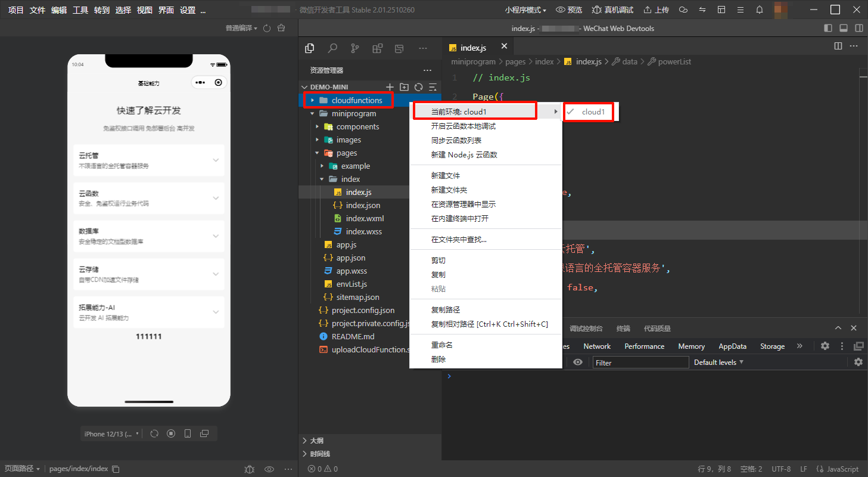This screenshot has width=868, height=477.
Task: Switch to the Network tab
Action: click(x=597, y=346)
